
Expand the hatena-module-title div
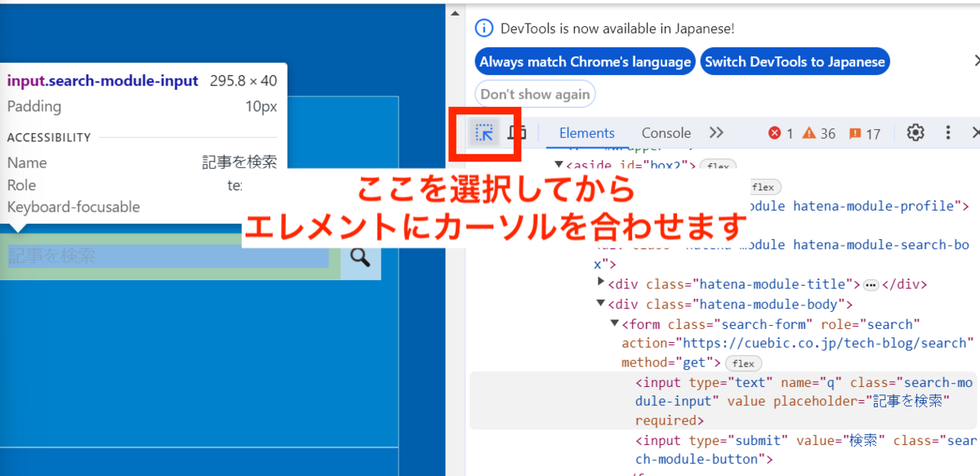[602, 282]
